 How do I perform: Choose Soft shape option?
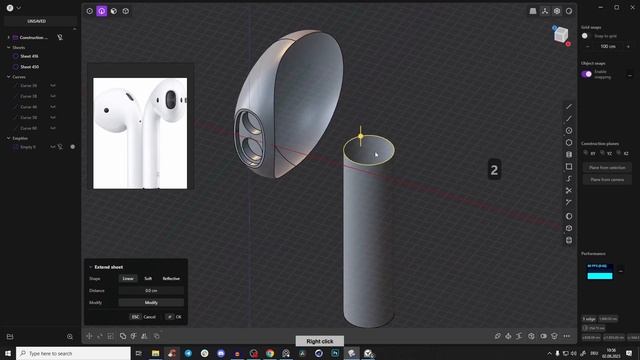coord(148,278)
